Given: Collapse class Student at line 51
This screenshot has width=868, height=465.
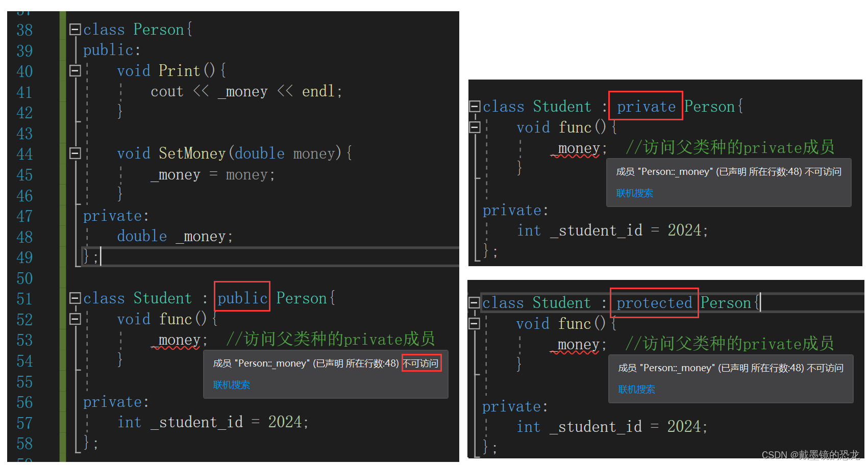Looking at the screenshot, I should click(75, 298).
